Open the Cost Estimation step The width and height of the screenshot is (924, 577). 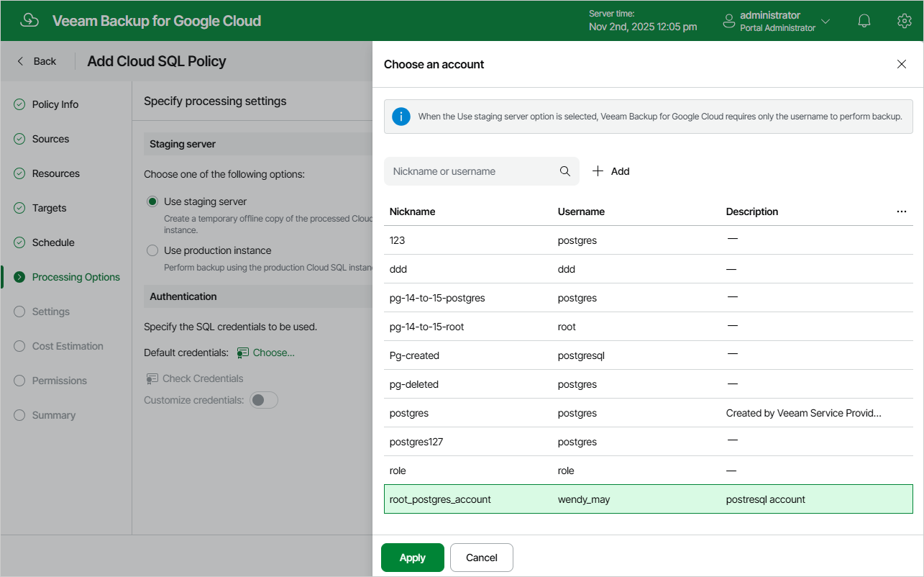68,346
